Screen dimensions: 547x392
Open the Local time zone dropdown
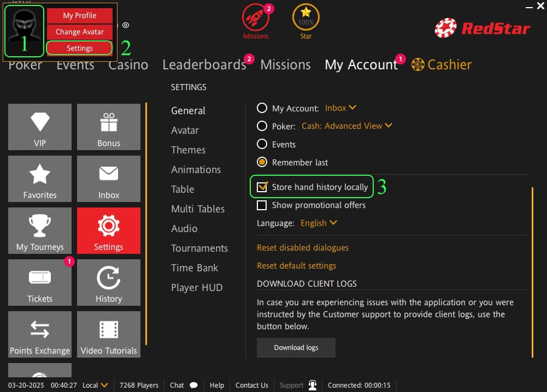pyautogui.click(x=95, y=385)
